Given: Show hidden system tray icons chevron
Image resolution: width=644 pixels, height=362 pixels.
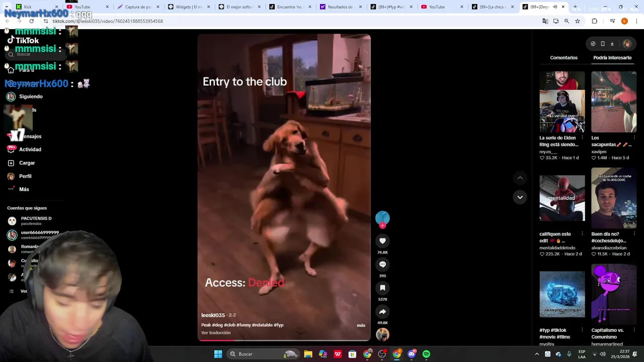Looking at the screenshot, I should point(536,354).
